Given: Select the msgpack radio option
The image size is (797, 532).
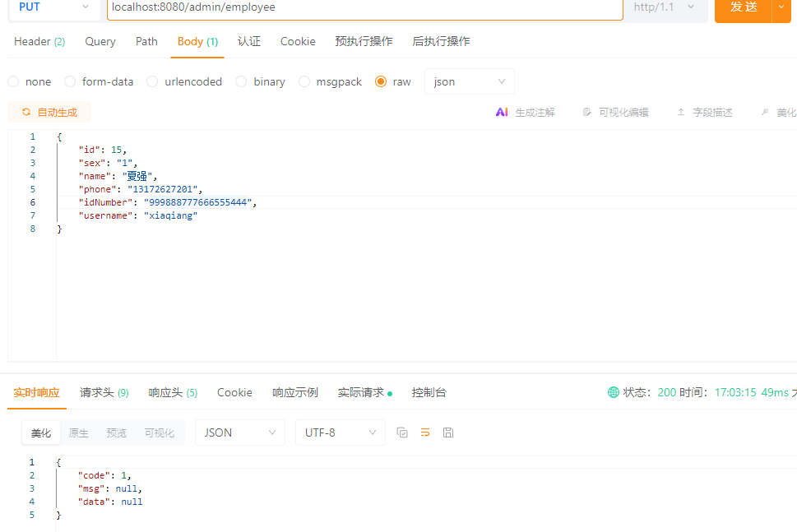Looking at the screenshot, I should tap(304, 81).
